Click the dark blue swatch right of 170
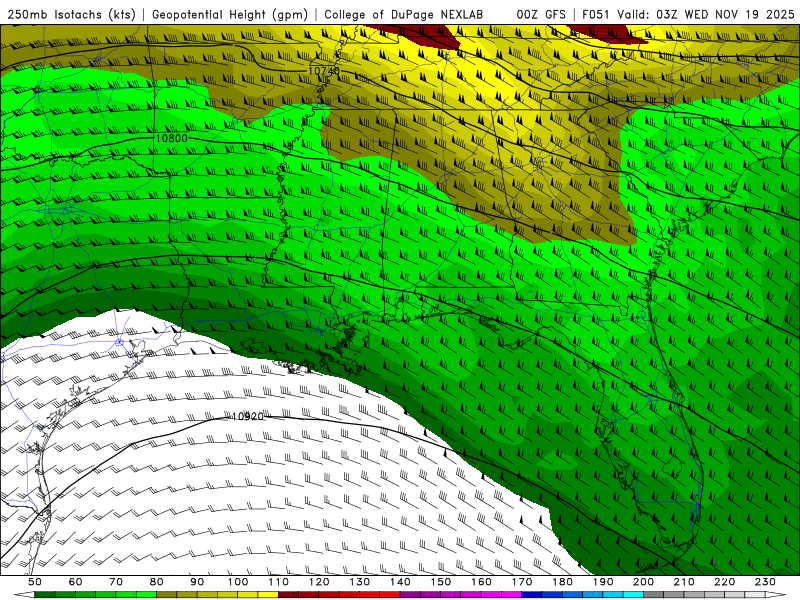The width and height of the screenshot is (800, 600). [532, 595]
